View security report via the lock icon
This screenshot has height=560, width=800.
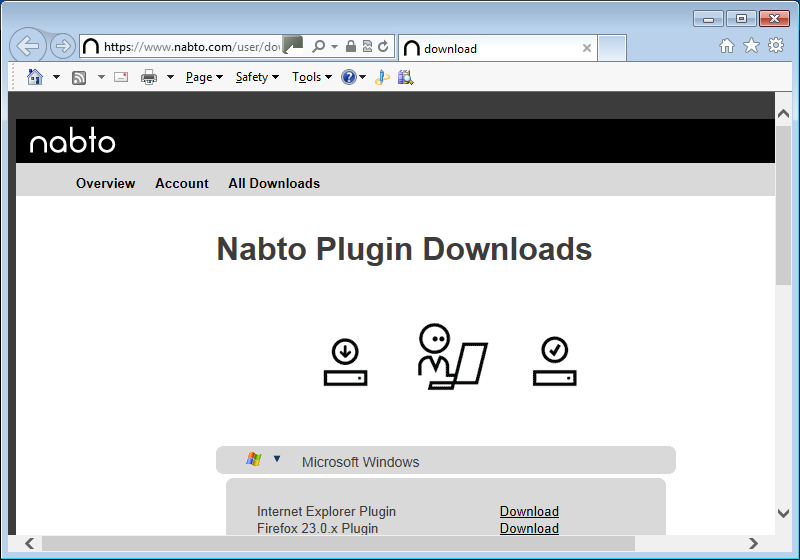351,46
